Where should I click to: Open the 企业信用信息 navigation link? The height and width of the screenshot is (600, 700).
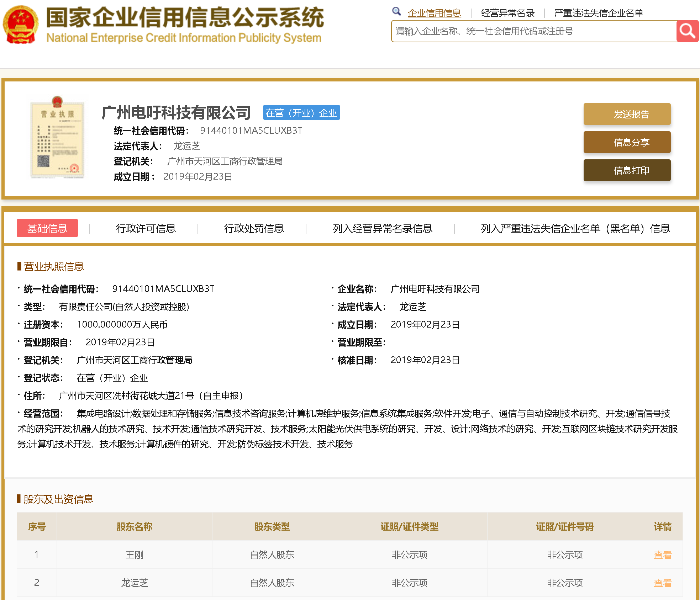pyautogui.click(x=434, y=12)
